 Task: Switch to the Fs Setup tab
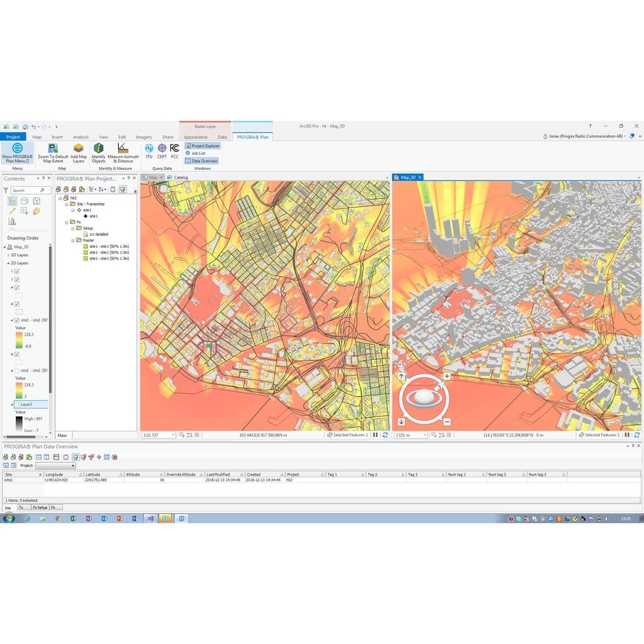pyautogui.click(x=39, y=508)
